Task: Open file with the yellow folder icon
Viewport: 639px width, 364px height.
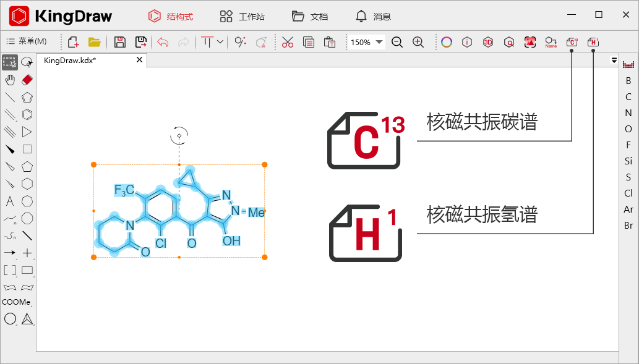Action: click(x=95, y=42)
